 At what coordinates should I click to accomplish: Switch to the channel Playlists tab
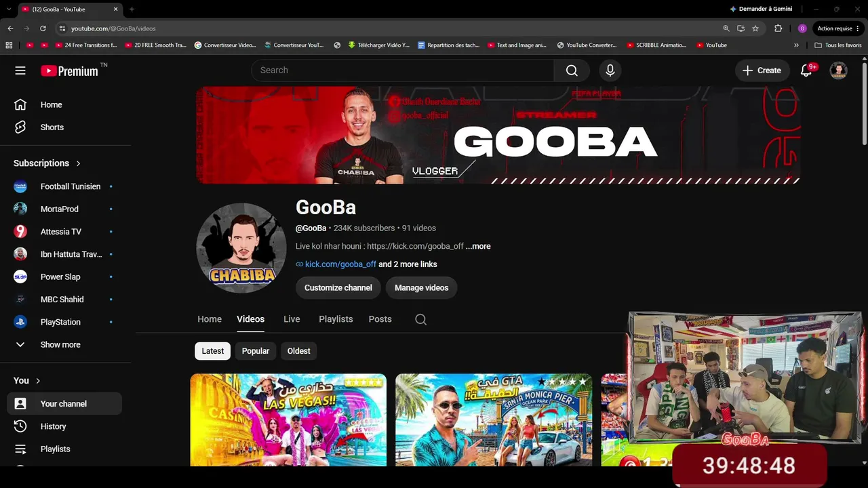(x=336, y=319)
